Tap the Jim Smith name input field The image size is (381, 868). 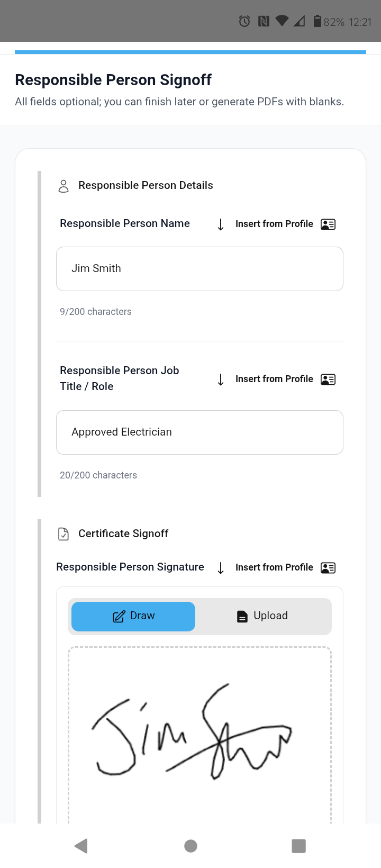(x=199, y=268)
